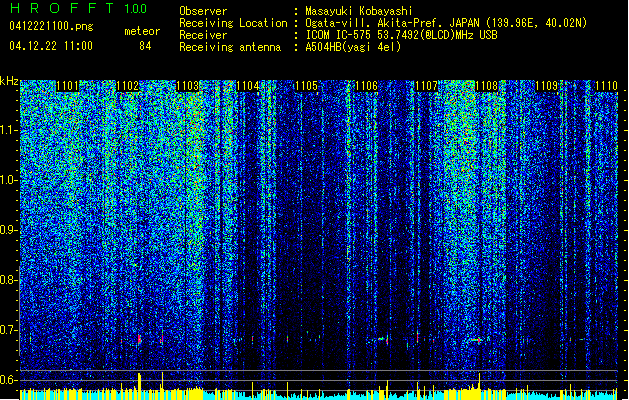Select the 1109 time marker
Image resolution: width=629 pixels, height=400 pixels.
pyautogui.click(x=547, y=86)
